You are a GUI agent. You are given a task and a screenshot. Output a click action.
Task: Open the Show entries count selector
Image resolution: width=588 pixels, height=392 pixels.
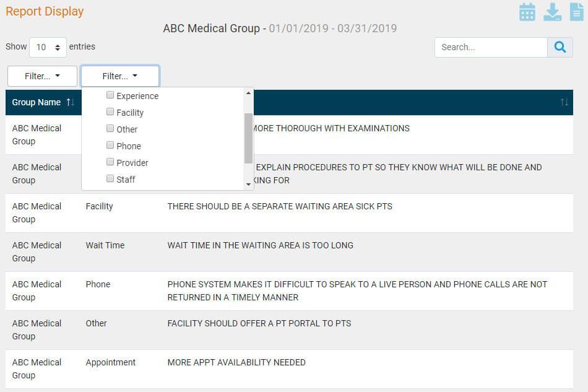[48, 47]
